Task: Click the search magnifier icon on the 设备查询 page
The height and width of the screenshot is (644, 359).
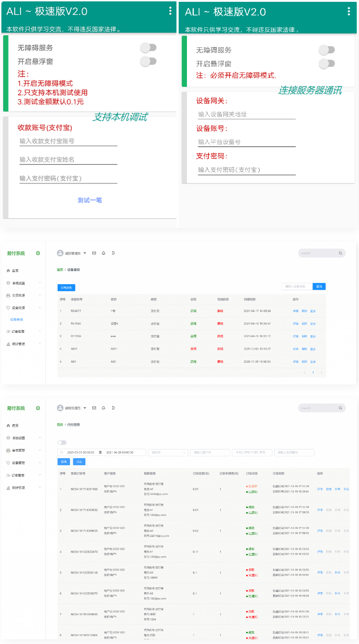Action: (x=340, y=253)
